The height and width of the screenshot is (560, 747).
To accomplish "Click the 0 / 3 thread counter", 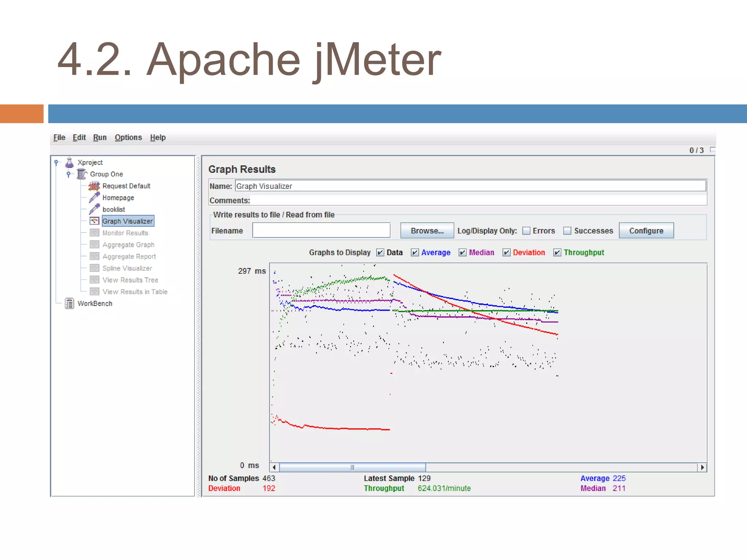I will (696, 150).
